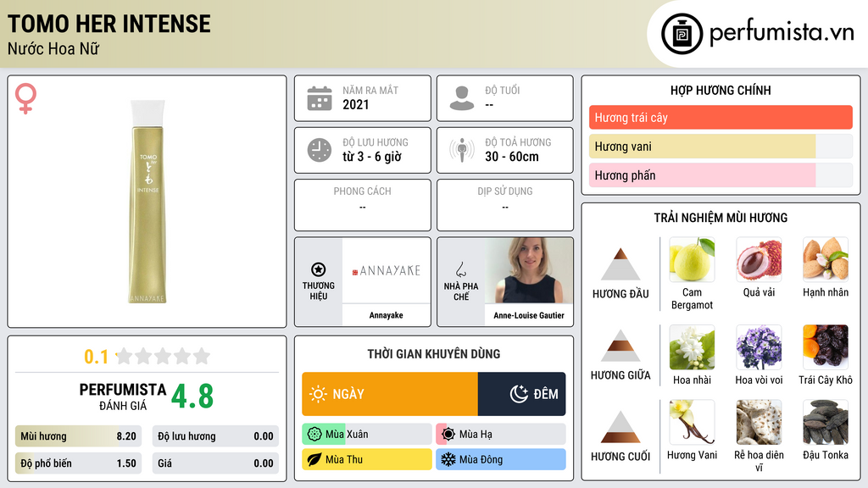Image resolution: width=868 pixels, height=488 pixels.
Task: Click the Dịp sử dụng card
Action: (x=505, y=205)
